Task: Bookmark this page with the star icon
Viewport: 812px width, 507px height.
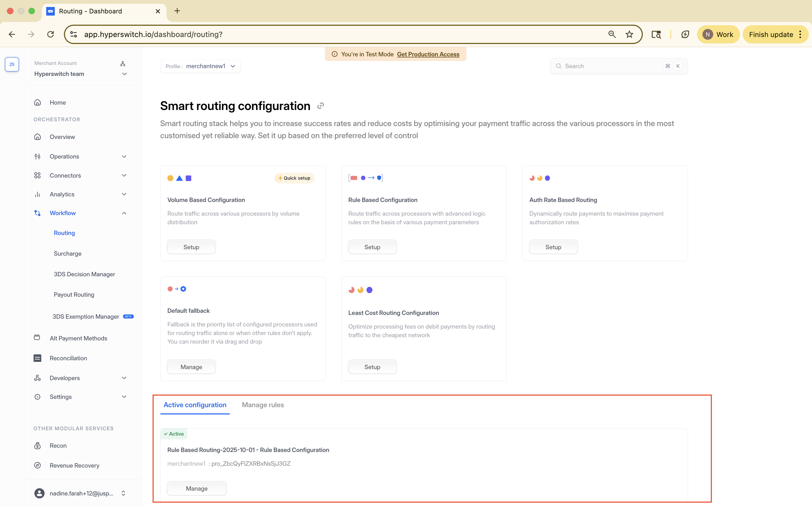Action: [629, 35]
